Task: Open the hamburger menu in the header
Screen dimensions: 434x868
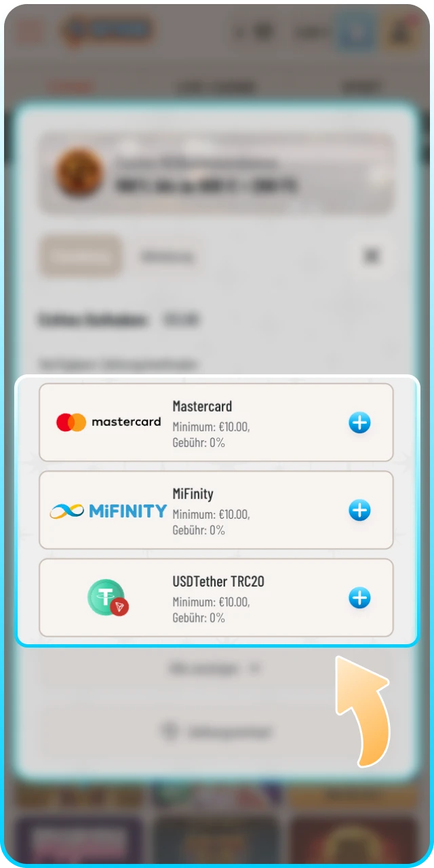Action: point(28,32)
